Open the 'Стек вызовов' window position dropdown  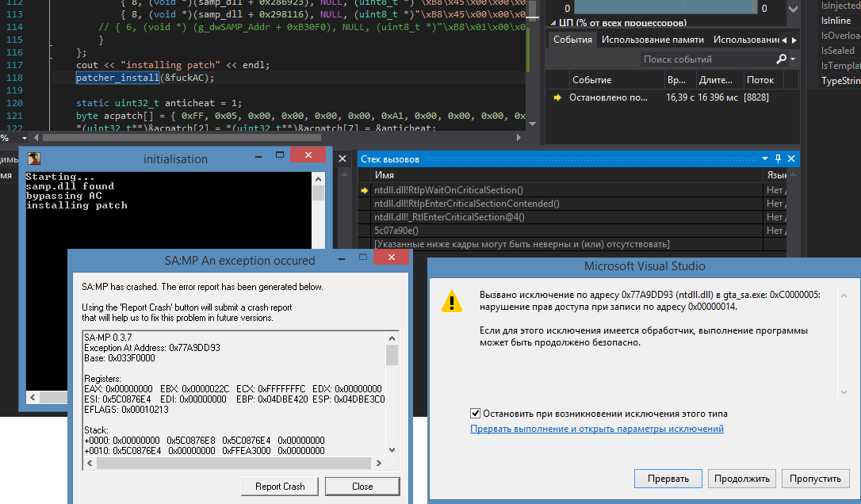coord(765,158)
